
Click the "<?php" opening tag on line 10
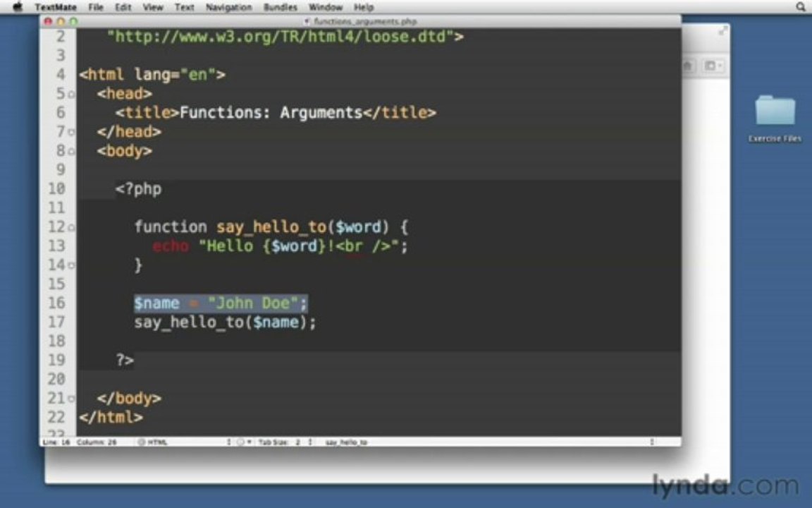pyautogui.click(x=138, y=188)
